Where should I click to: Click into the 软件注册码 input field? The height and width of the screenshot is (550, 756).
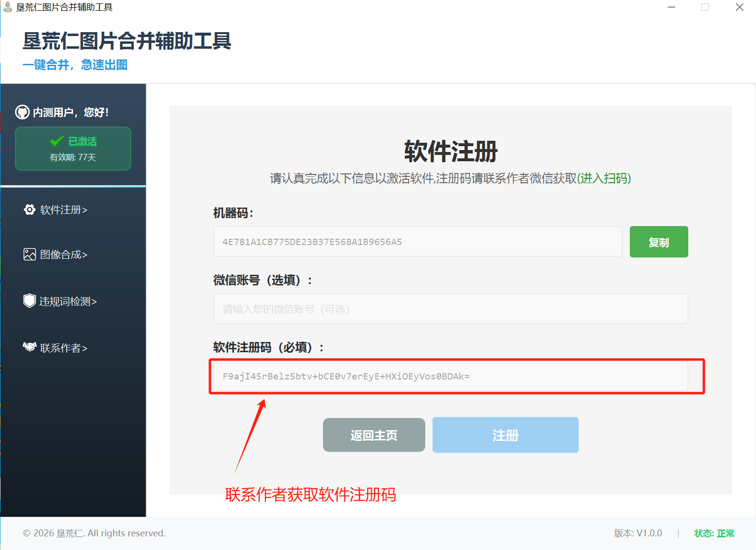[450, 376]
